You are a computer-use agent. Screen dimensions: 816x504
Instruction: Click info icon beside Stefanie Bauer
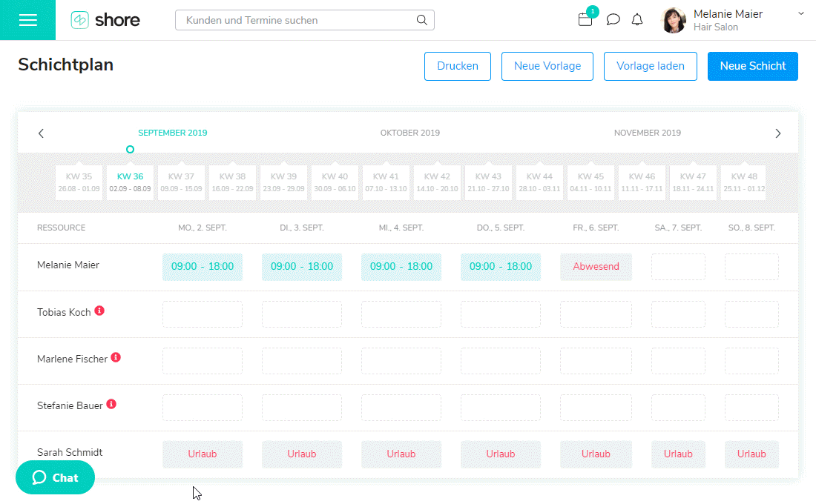(x=111, y=405)
